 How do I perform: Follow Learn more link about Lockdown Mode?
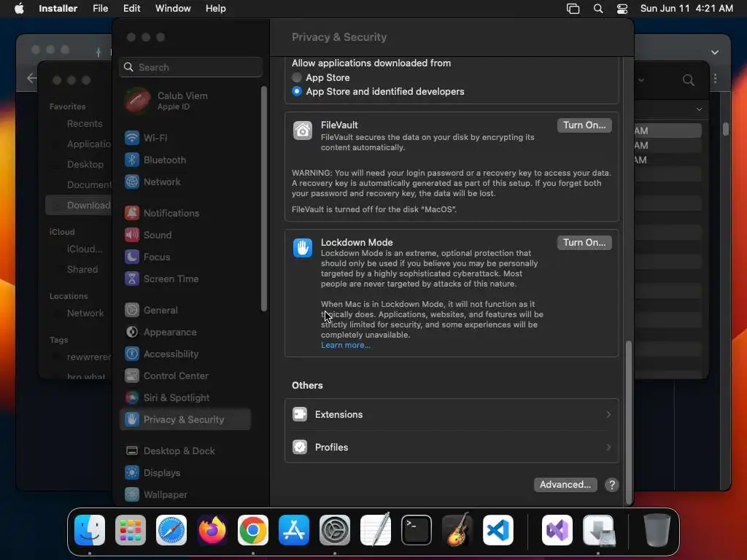[345, 345]
